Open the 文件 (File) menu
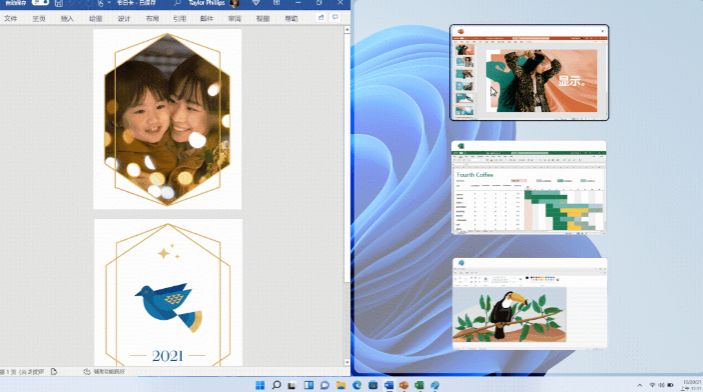Screen dimensions: 703x392 pyautogui.click(x=11, y=18)
